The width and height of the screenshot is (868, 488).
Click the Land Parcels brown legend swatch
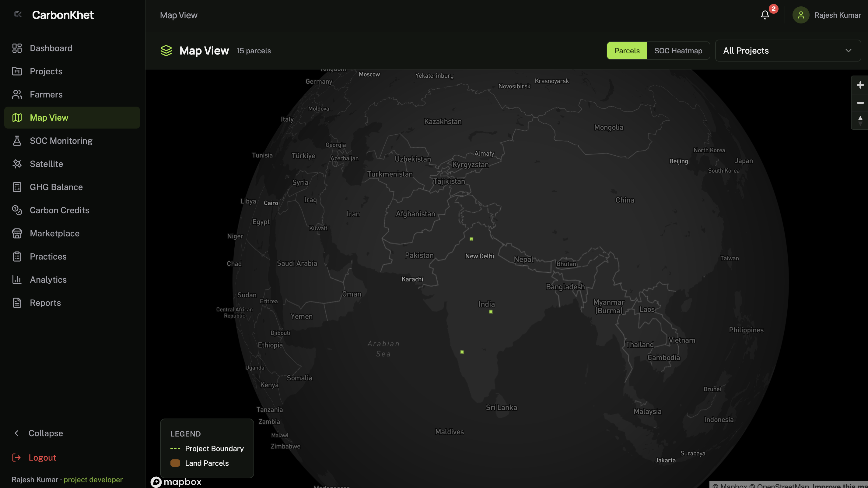175,463
